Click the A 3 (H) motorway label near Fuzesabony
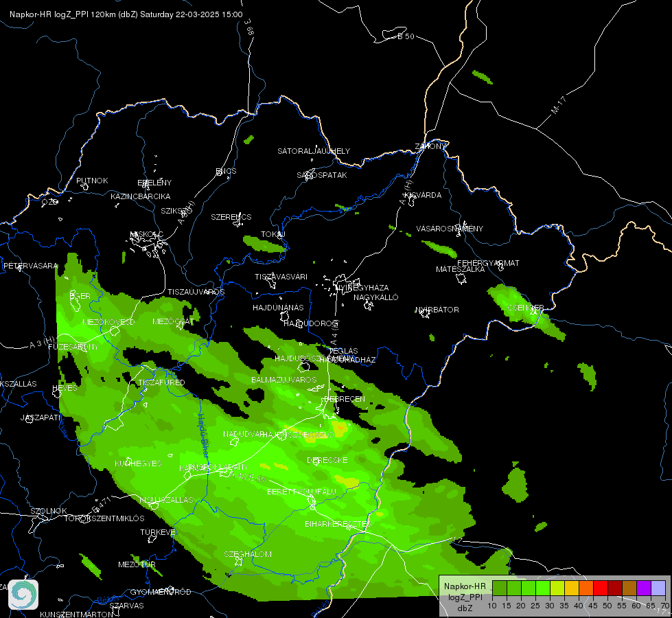672x618 pixels. [43, 343]
